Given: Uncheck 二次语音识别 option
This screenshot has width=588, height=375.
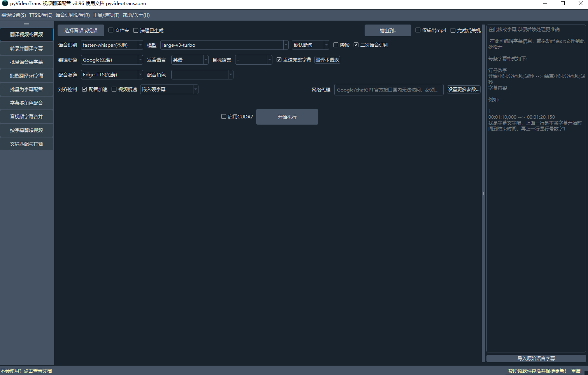Looking at the screenshot, I should [x=356, y=45].
